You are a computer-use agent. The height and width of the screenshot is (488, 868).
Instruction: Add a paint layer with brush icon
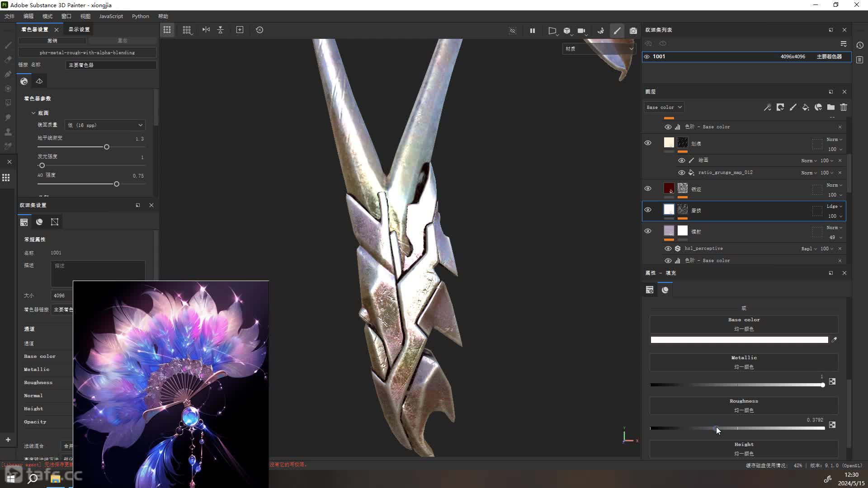coord(793,107)
